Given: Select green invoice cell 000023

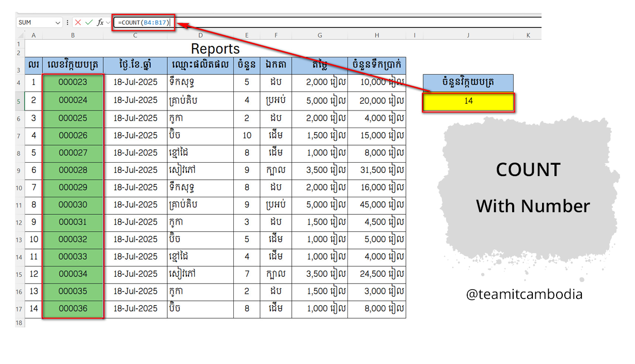Looking at the screenshot, I should (73, 82).
